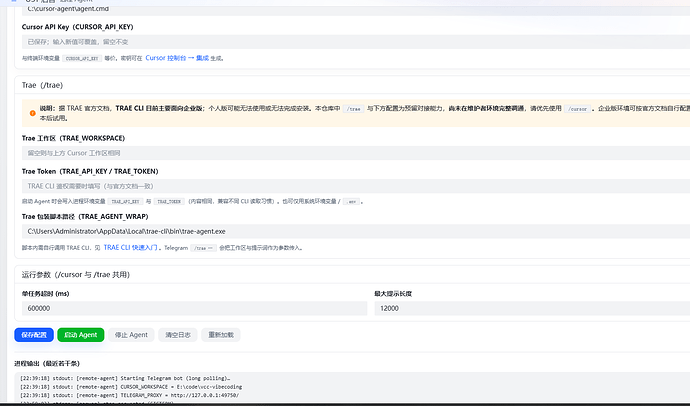Image resolution: width=690 pixels, height=406 pixels.
Task: Click the .env code chip below the Token field
Action: (352, 201)
